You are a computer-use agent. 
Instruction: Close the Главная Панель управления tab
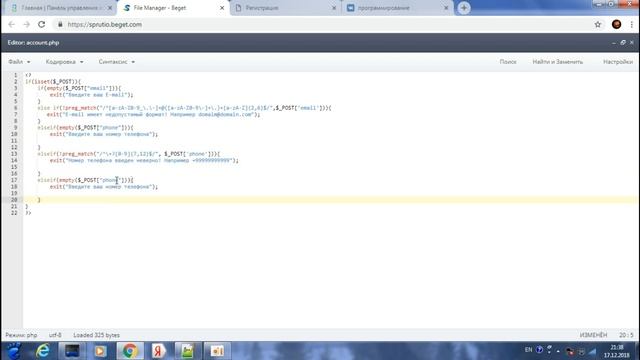pos(110,8)
